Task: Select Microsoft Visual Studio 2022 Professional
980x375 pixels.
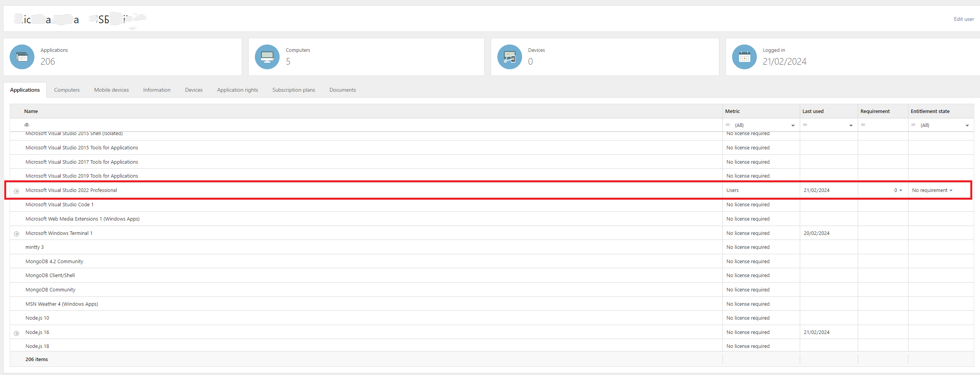Action: (x=71, y=190)
